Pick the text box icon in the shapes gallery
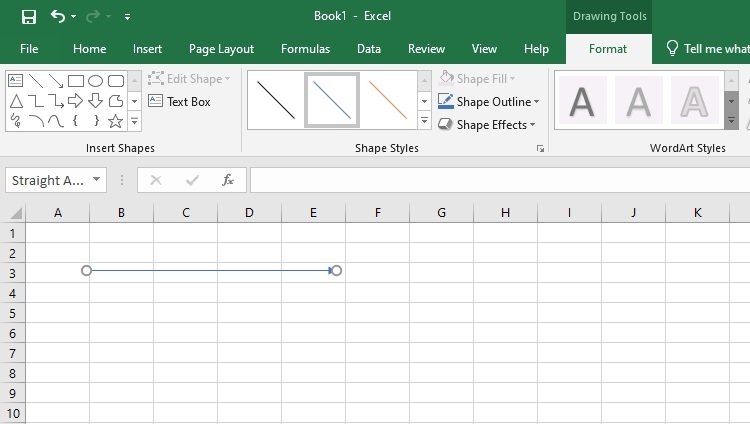Screen dimensions: 750x424 point(15,80)
